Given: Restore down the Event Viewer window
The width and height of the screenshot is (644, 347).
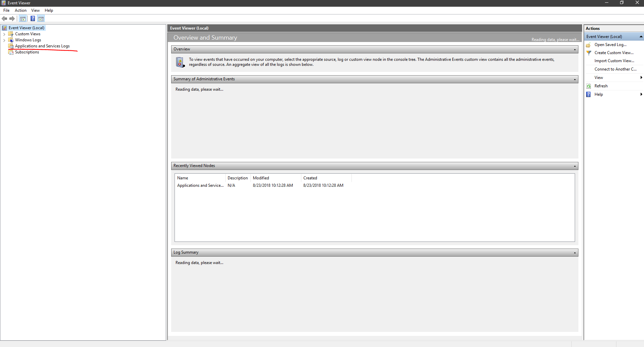Looking at the screenshot, I should (622, 3).
